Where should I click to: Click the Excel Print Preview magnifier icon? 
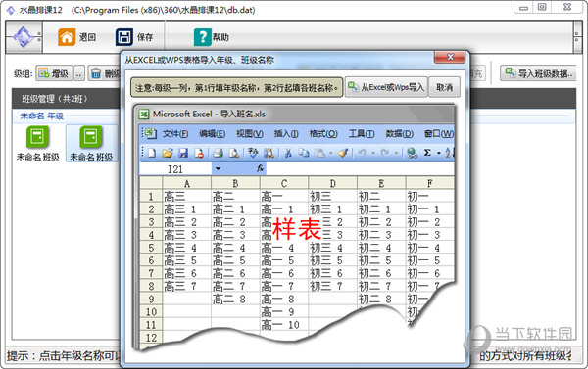coord(234,153)
